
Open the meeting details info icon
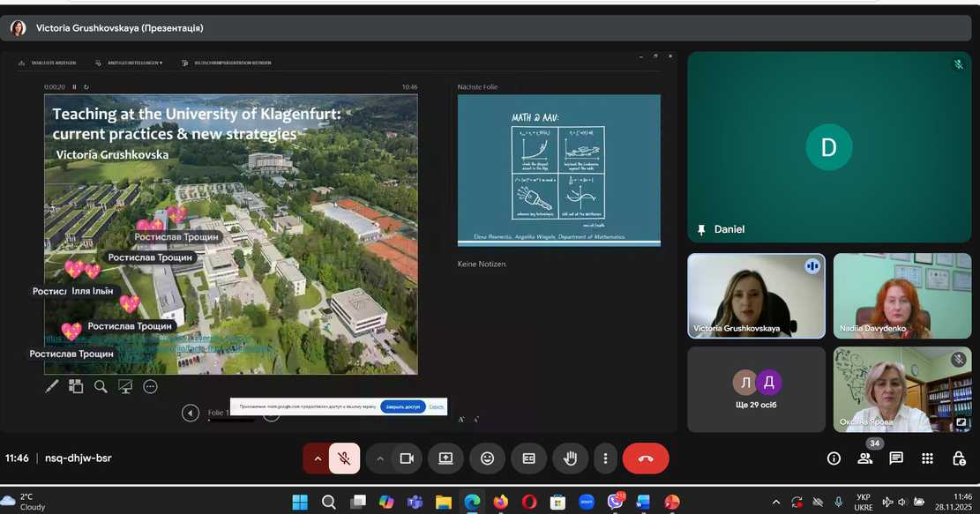[x=834, y=458]
